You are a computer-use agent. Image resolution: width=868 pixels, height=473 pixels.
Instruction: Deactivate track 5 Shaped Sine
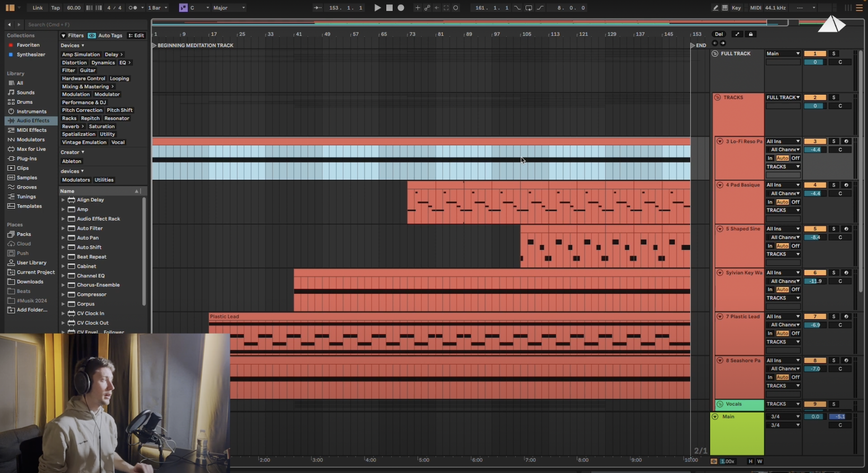tap(815, 229)
